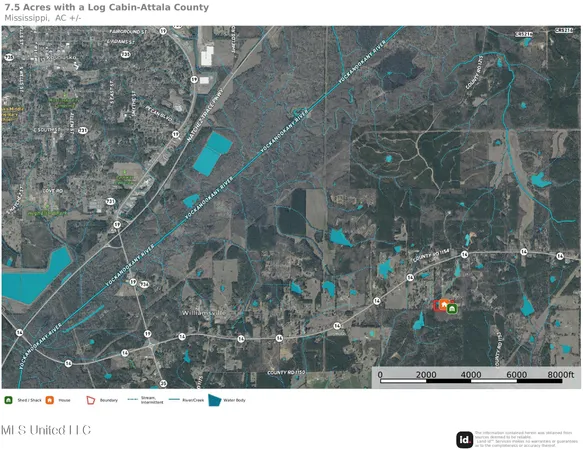Click the "COUNTY RD 1154" road label
The image size is (583, 450).
[x=431, y=256]
